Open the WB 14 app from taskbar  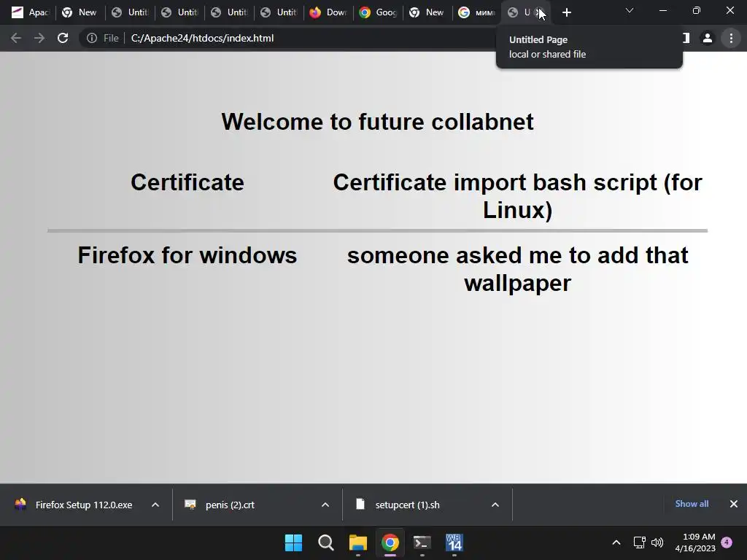tap(454, 542)
